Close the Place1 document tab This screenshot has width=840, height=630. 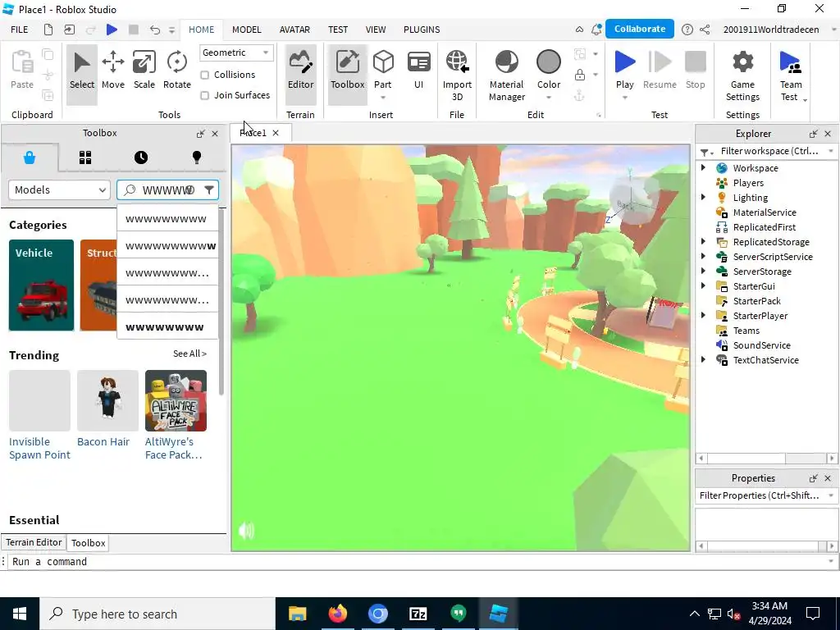(x=276, y=133)
